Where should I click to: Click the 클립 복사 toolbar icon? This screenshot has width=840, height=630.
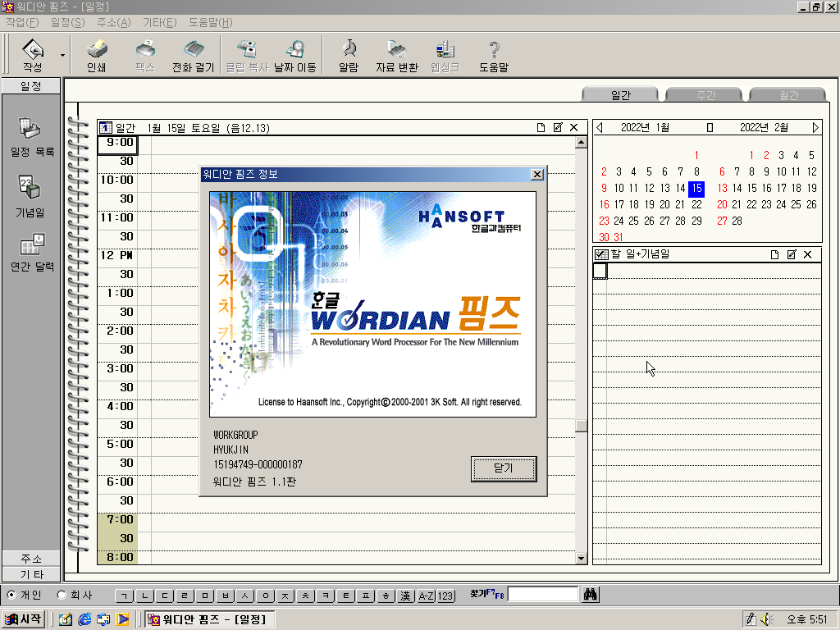(x=246, y=55)
